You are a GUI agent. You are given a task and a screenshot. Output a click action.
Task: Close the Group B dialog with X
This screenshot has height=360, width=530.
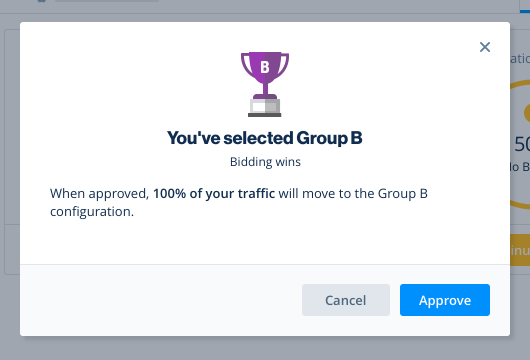(485, 47)
